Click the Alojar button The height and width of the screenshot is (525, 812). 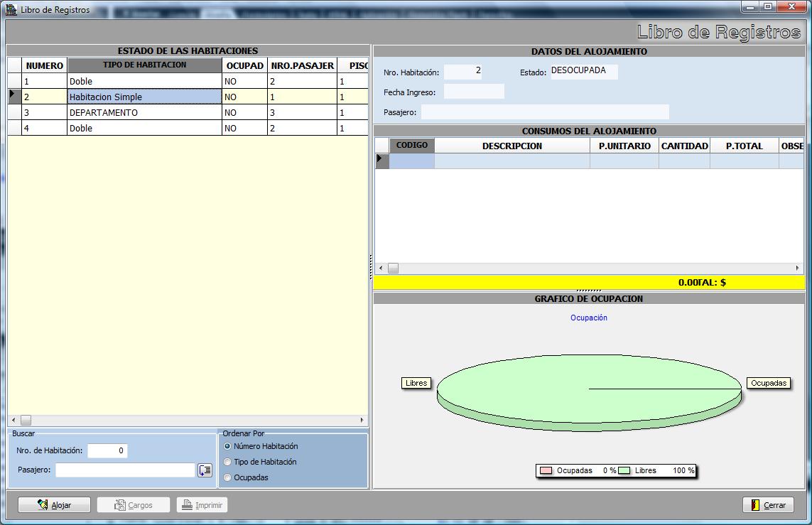click(54, 505)
